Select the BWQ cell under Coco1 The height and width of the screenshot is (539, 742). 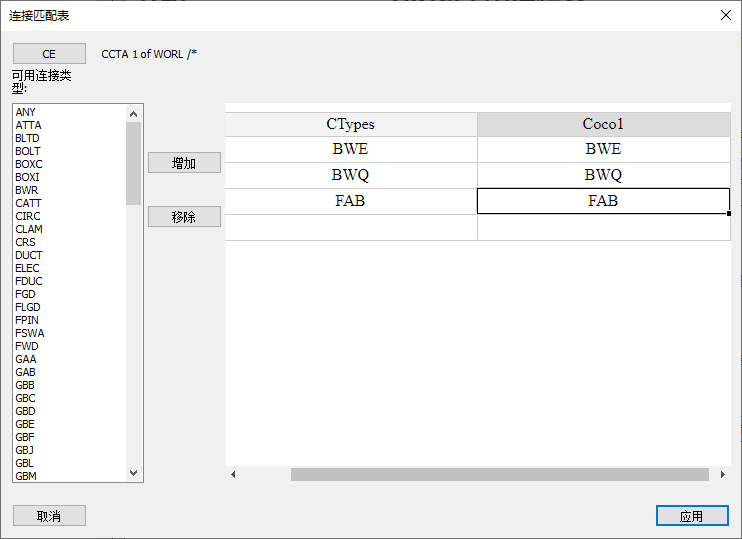point(603,175)
